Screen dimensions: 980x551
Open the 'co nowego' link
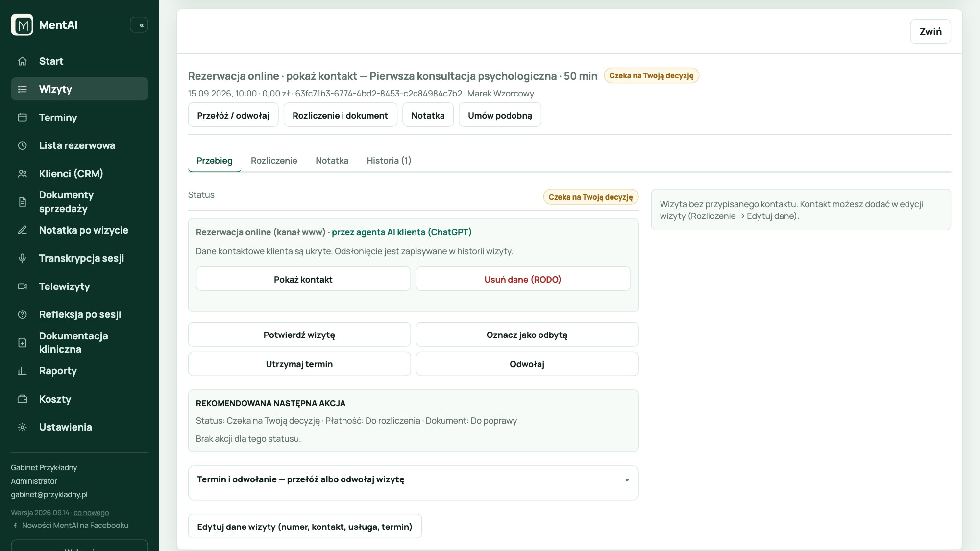click(91, 513)
